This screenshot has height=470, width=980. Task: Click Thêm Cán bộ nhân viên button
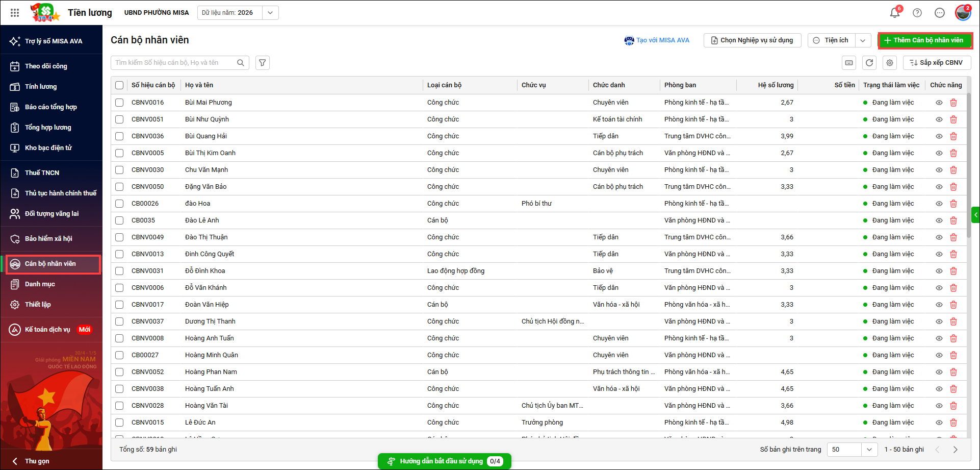[925, 40]
